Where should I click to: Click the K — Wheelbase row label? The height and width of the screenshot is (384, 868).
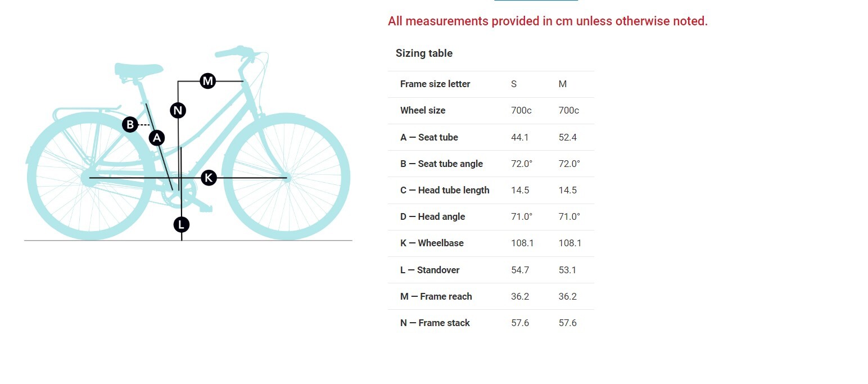pyautogui.click(x=432, y=243)
